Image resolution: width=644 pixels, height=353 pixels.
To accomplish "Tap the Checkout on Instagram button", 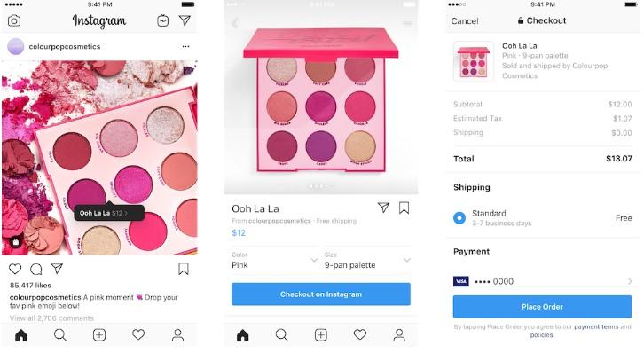I will (x=321, y=294).
